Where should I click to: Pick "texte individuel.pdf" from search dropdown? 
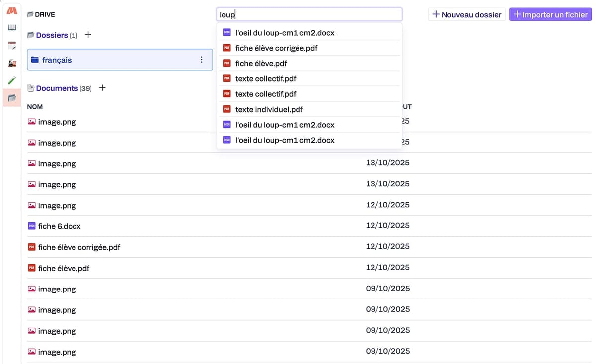pos(269,109)
